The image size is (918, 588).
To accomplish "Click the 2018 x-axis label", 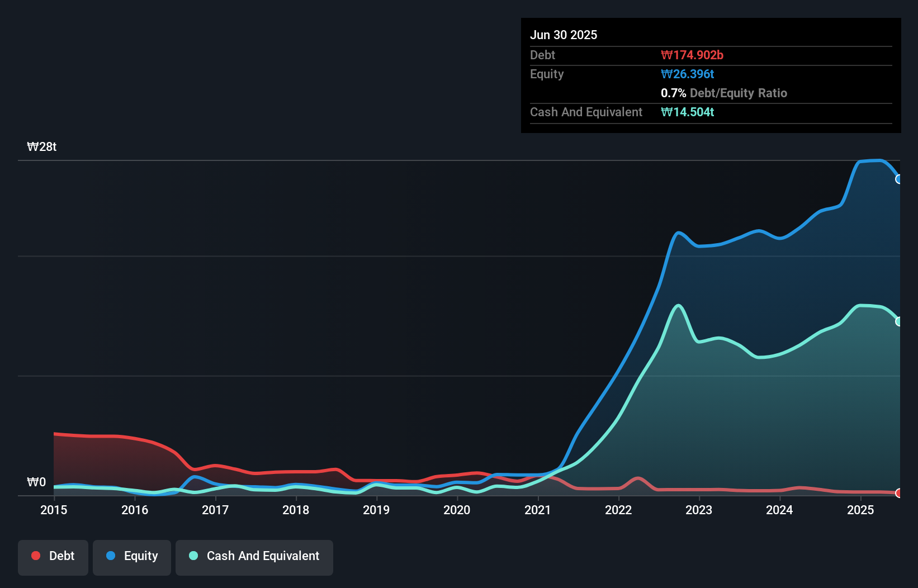I will coord(296,510).
